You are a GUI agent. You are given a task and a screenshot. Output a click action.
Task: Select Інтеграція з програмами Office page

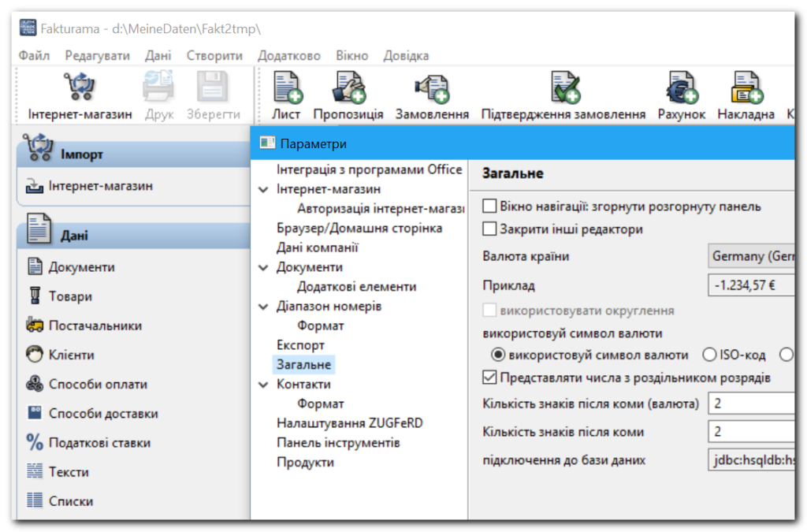coord(369,169)
